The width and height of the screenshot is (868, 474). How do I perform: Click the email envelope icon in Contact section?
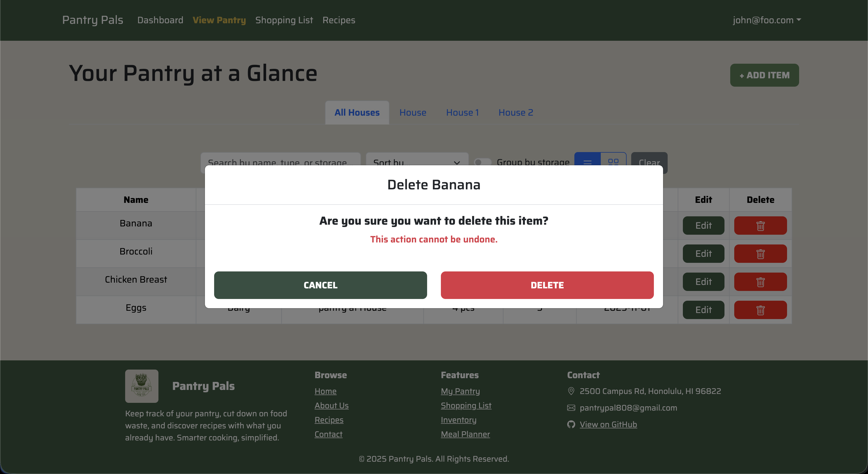(x=571, y=408)
